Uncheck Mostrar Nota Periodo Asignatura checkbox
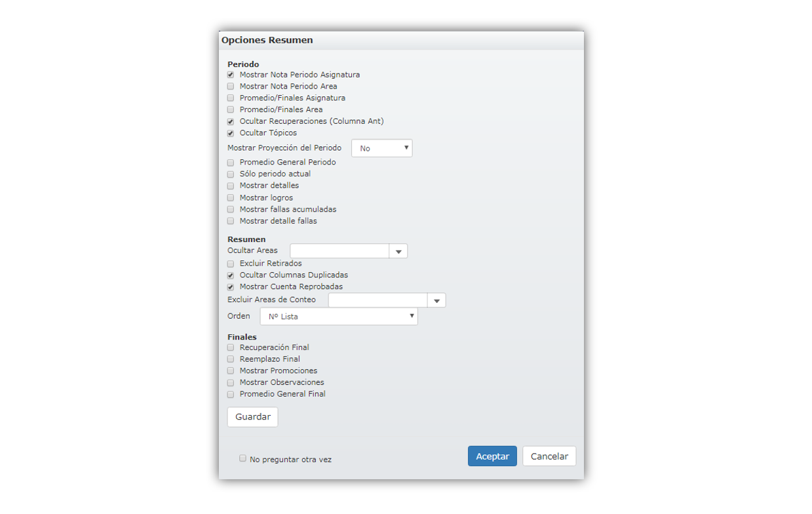Screen dimensions: 812x514 (231, 75)
